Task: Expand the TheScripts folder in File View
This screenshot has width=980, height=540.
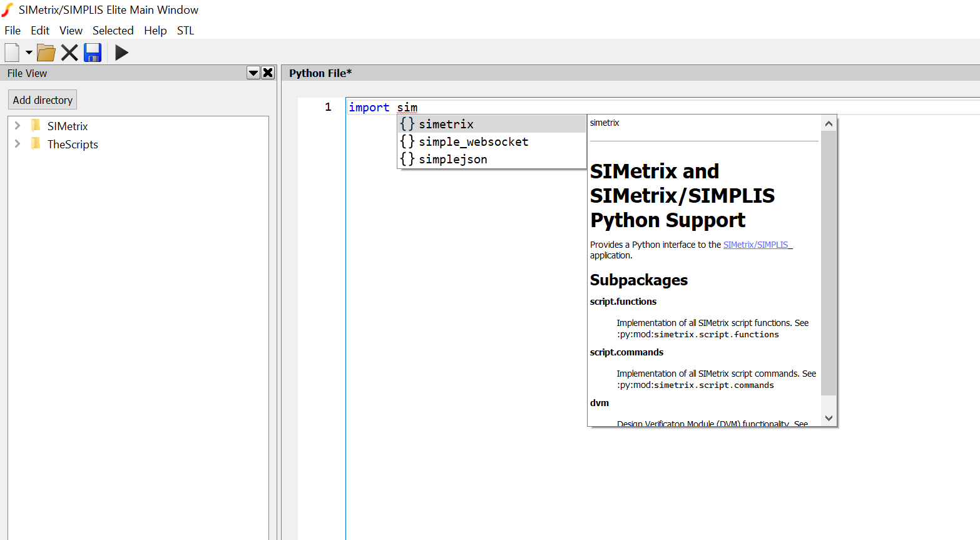Action: (17, 144)
